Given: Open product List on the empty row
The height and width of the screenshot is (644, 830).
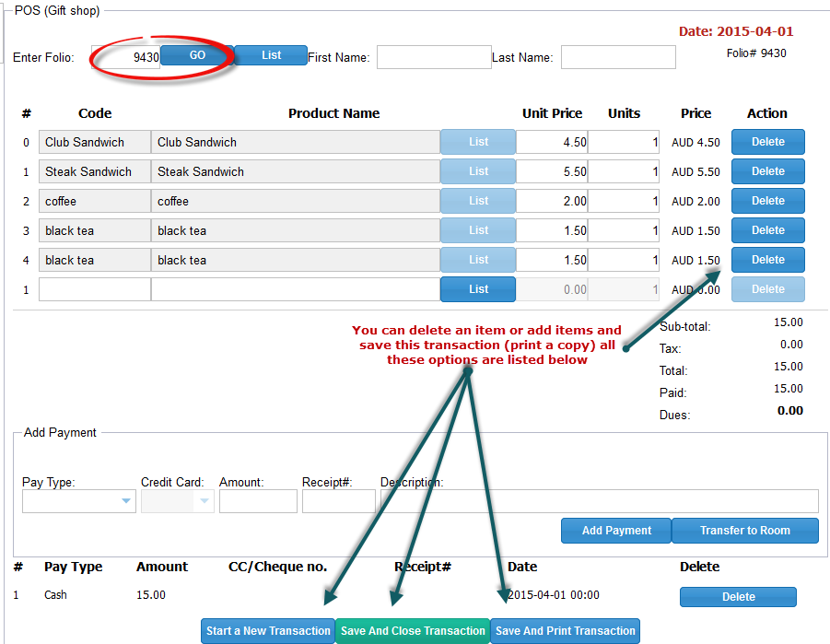Looking at the screenshot, I should [x=478, y=289].
